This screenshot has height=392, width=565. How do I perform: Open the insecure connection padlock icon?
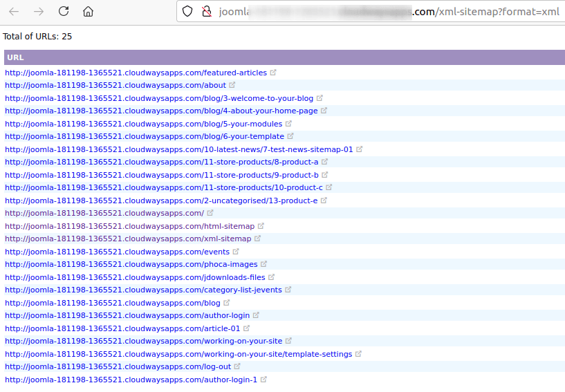[x=207, y=12]
